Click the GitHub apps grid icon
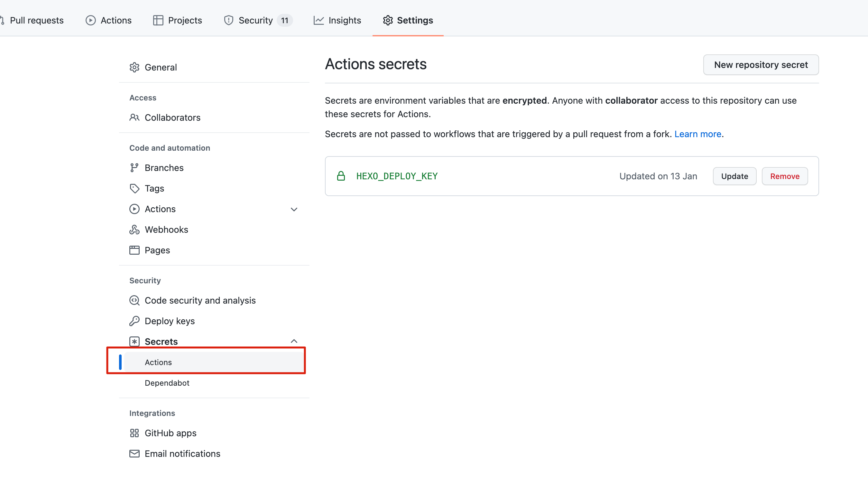The width and height of the screenshot is (868, 490). tap(134, 433)
